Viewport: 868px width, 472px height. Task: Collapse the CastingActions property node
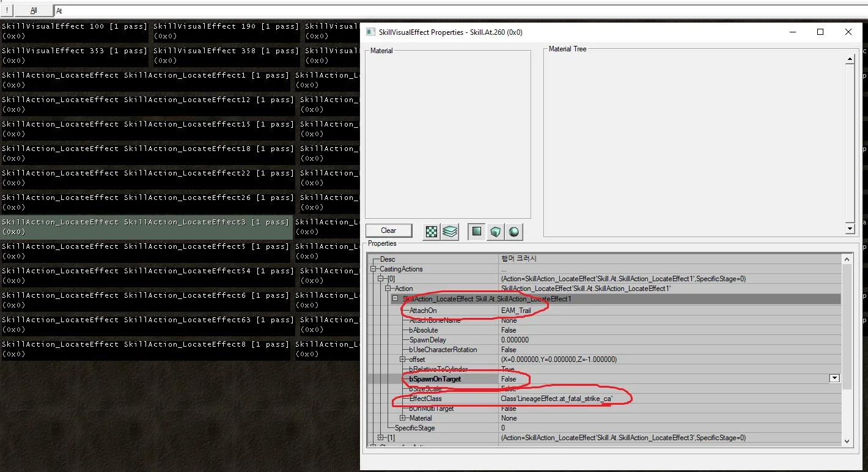[x=373, y=269]
